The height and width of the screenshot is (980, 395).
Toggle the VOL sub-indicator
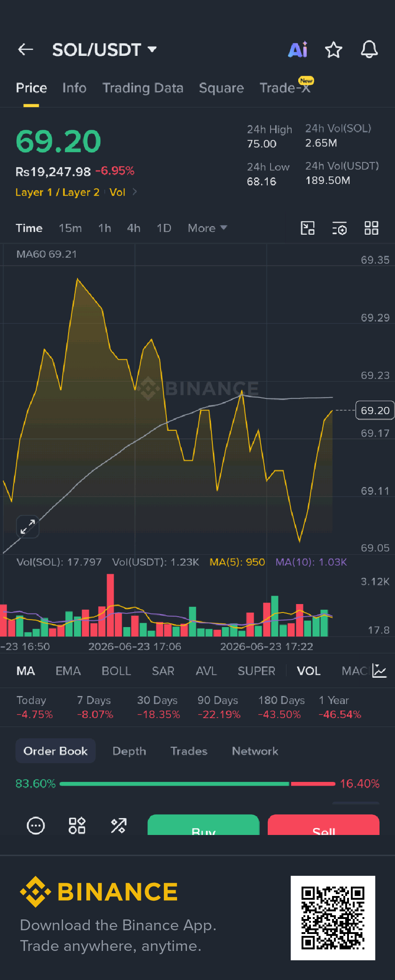point(309,671)
